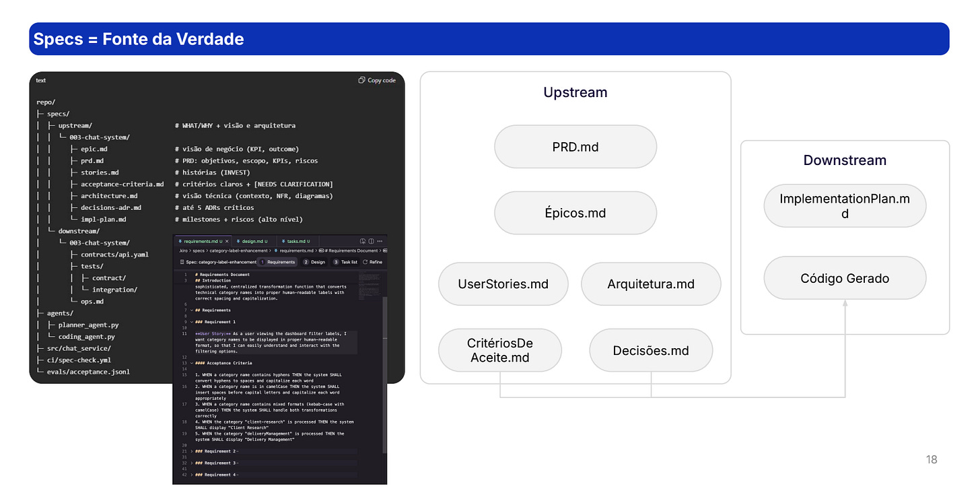Image resolution: width=980 pixels, height=497 pixels.
Task: Open the requirements.md editor tab
Action: (202, 241)
